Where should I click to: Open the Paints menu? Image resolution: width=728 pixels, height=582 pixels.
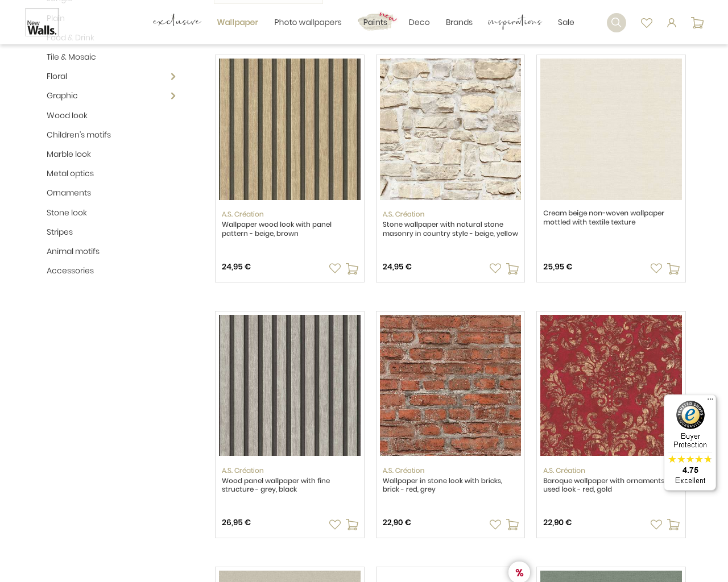(x=375, y=22)
